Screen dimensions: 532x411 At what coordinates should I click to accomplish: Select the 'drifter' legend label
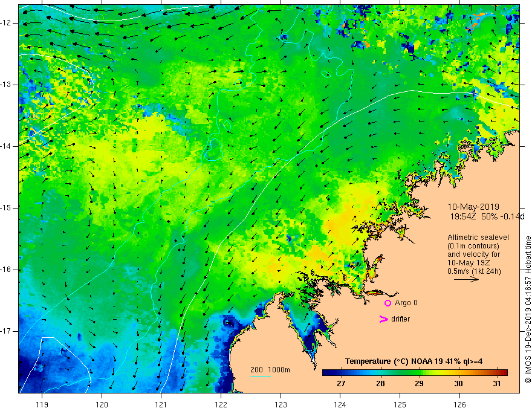400,319
